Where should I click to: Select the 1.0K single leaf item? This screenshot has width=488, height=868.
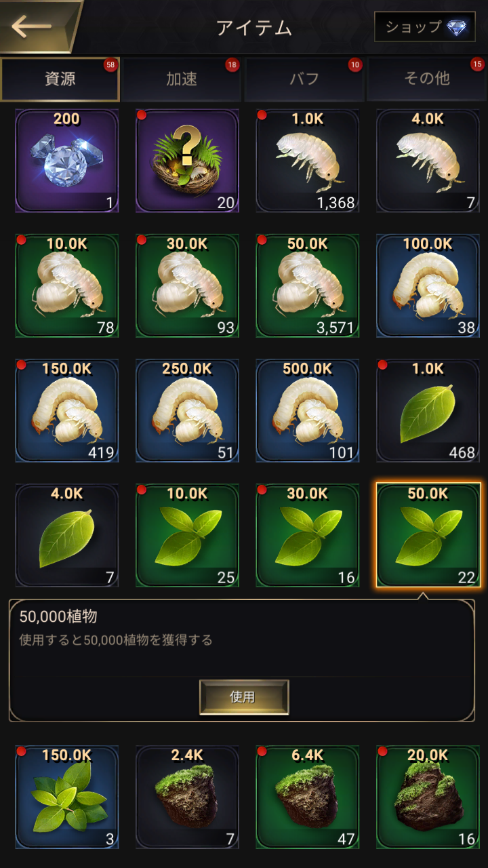(x=428, y=411)
